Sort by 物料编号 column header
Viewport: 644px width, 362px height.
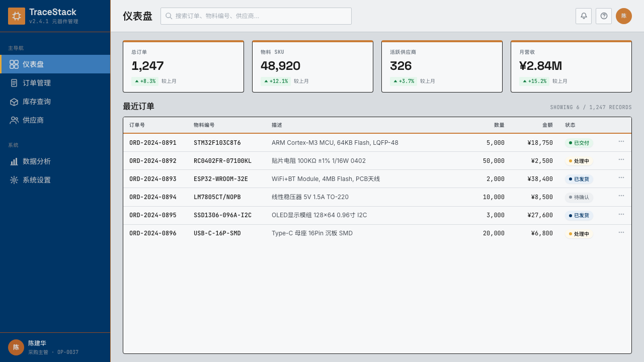click(x=204, y=125)
